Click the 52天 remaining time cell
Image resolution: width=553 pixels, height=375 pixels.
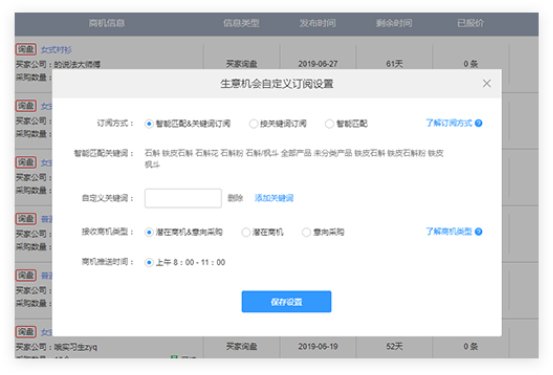pyautogui.click(x=394, y=346)
